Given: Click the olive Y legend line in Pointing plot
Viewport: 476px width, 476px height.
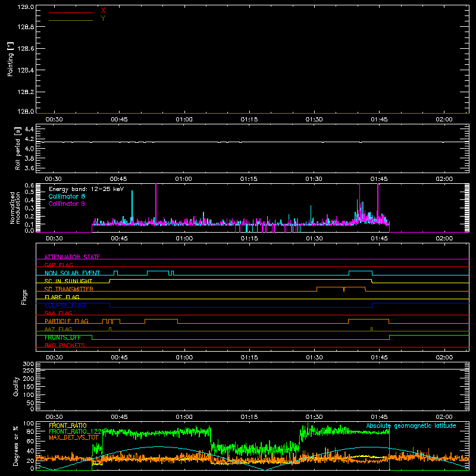Looking at the screenshot, I should 71,21.
